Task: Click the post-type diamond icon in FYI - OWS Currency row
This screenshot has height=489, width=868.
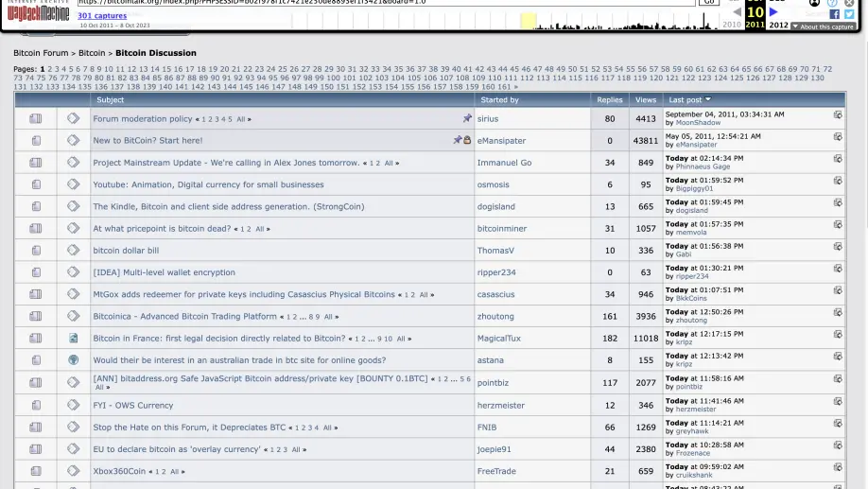Action: [73, 405]
